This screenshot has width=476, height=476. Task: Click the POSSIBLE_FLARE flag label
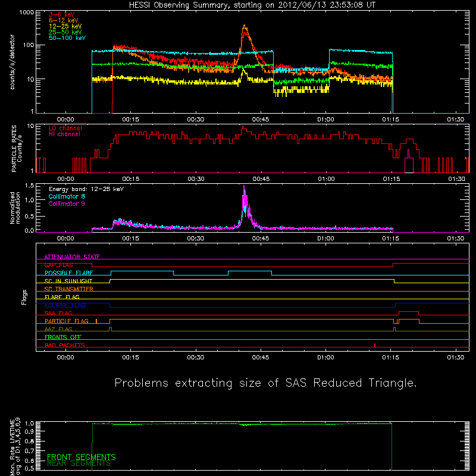click(x=68, y=273)
